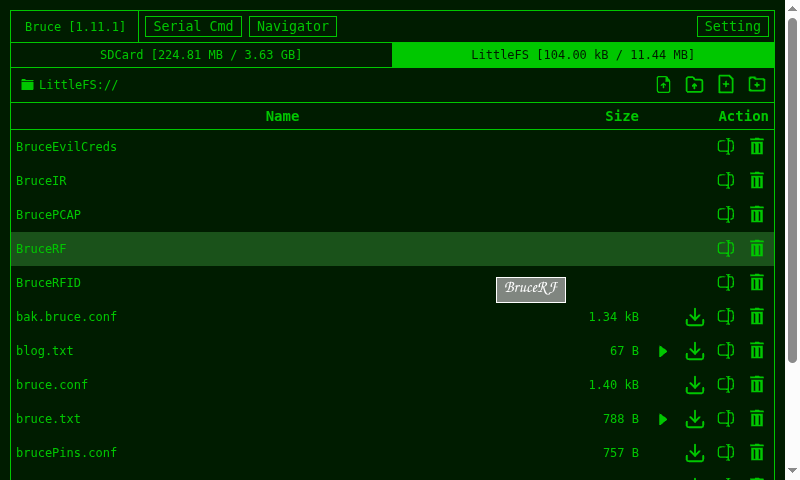Download bruce.txt file
Image resolution: width=800 pixels, height=480 pixels.
[695, 419]
